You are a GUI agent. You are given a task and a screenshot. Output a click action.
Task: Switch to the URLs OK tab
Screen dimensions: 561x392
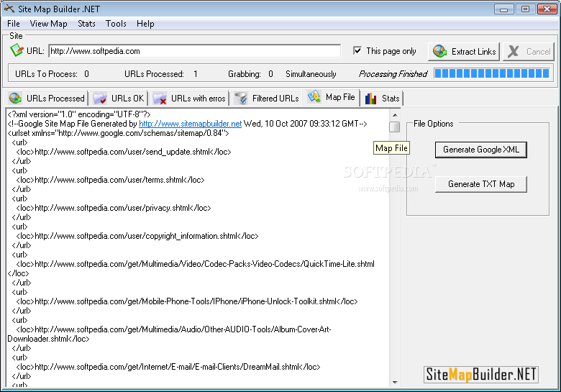(x=119, y=98)
